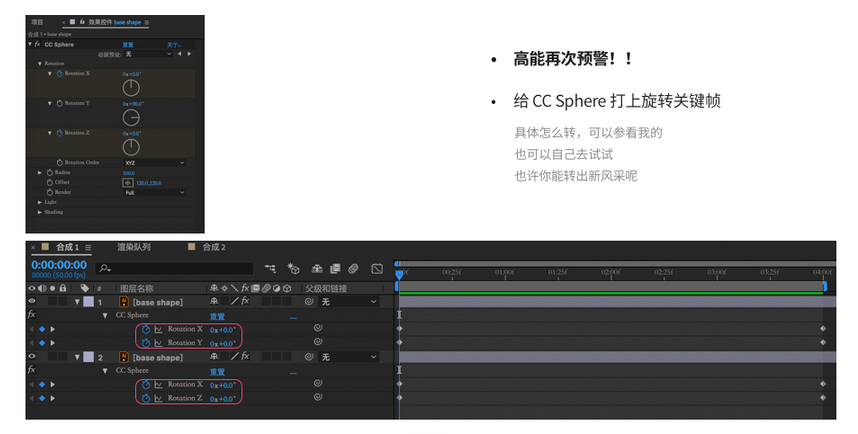Click the composition mini-flowchart icon
The width and height of the screenshot is (858, 434).
(270, 268)
